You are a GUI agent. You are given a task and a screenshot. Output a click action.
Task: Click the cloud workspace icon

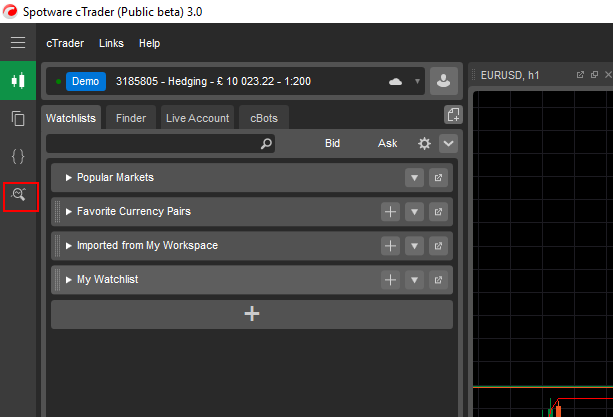[395, 82]
